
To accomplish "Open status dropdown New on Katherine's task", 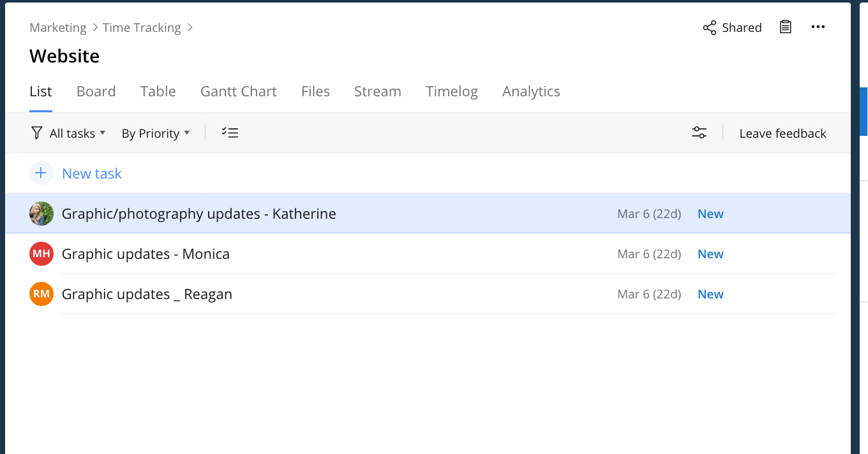I will (710, 214).
